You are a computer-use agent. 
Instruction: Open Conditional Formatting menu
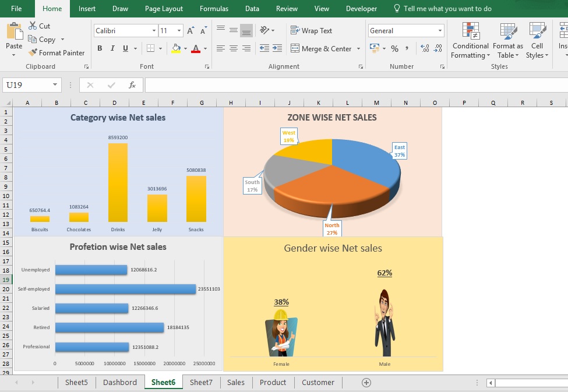point(471,40)
